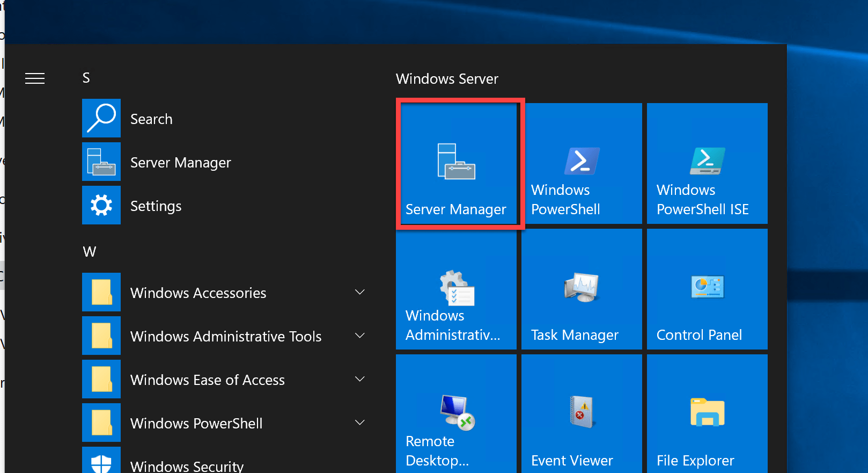
Task: Toggle the hamburger menu at top left
Action: point(35,78)
